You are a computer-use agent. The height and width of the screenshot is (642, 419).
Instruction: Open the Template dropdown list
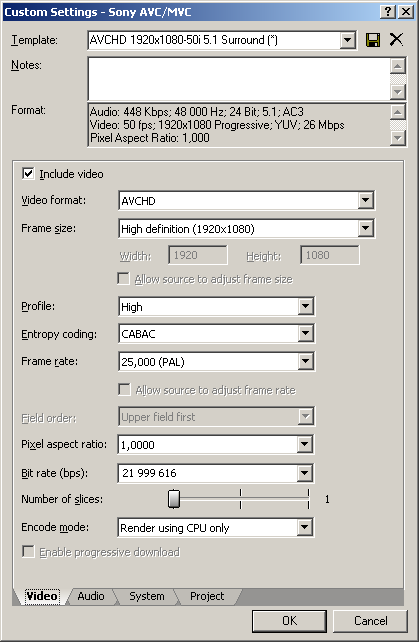[x=347, y=40]
